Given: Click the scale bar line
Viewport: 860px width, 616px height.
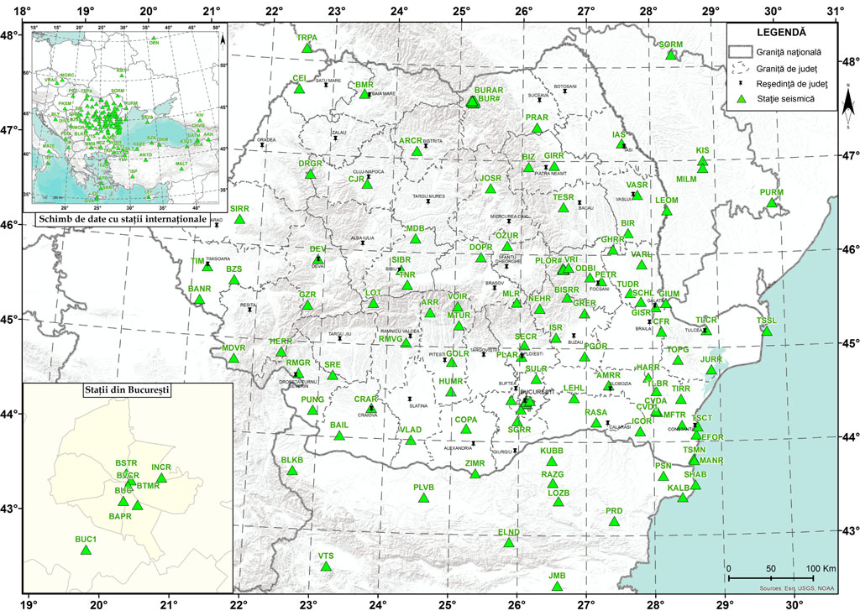Looking at the screenshot, I should click(771, 577).
